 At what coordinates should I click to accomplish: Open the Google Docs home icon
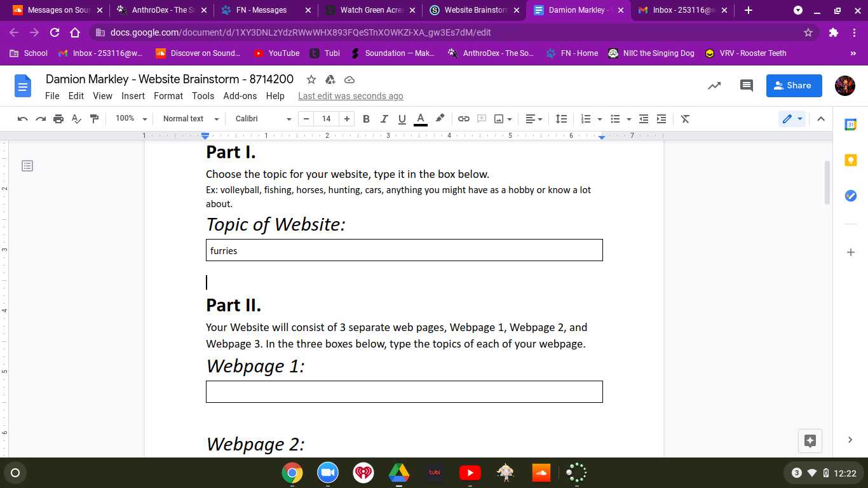(23, 86)
